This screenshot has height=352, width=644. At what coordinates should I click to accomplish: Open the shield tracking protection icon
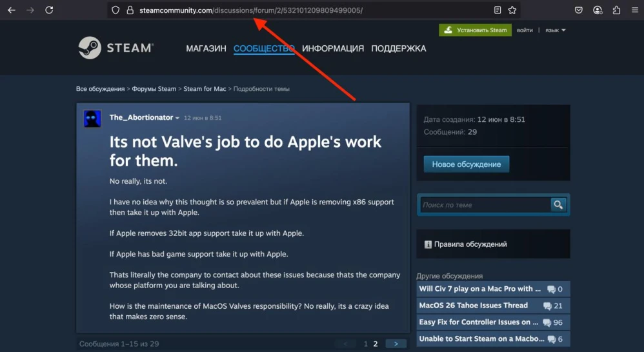(116, 10)
